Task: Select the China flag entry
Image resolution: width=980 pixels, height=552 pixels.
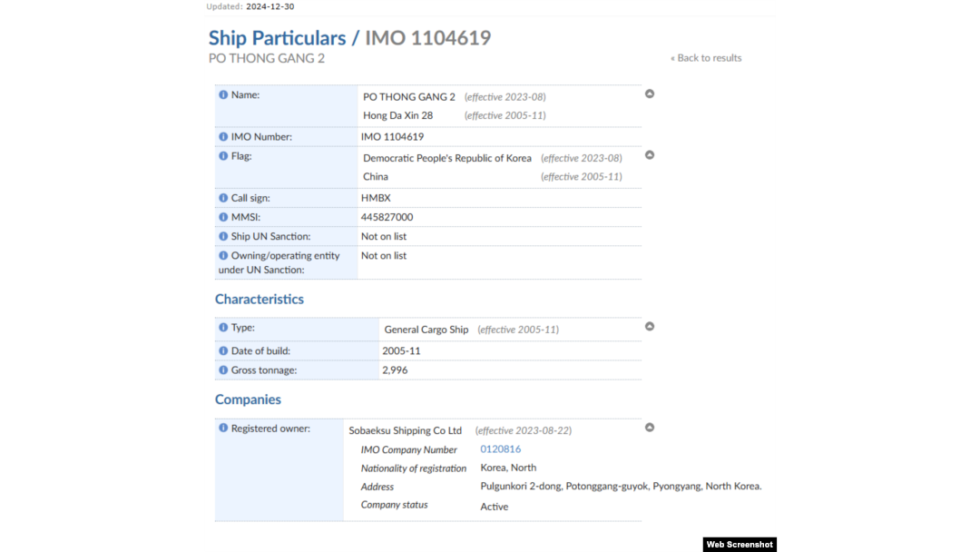Action: pyautogui.click(x=376, y=177)
